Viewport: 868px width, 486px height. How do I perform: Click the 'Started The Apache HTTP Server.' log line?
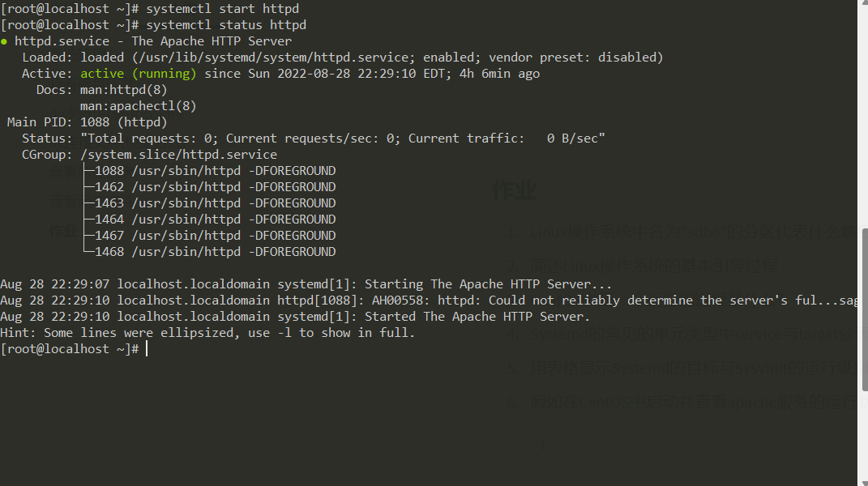coord(295,317)
